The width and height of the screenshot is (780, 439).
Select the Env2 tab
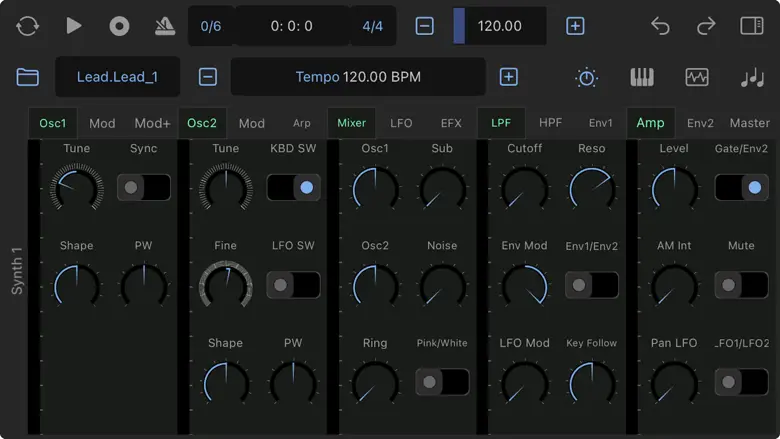tap(700, 123)
